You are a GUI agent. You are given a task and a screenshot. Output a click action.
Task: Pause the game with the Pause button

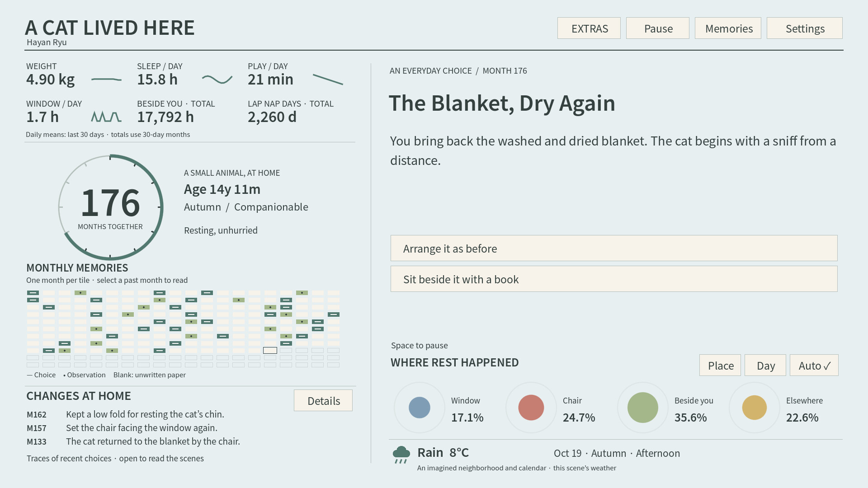(x=657, y=28)
